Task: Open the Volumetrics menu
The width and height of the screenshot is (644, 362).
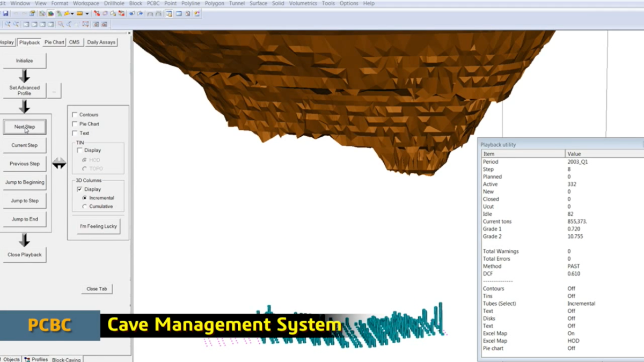Action: (303, 3)
